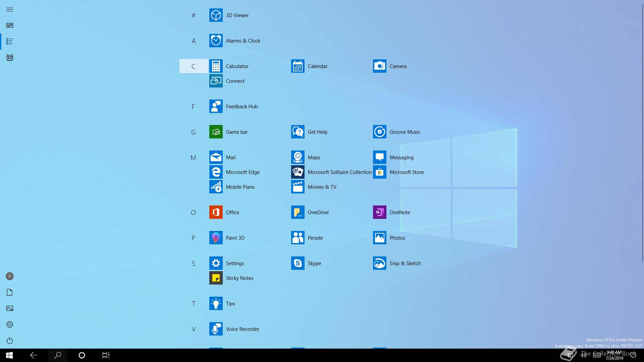Launch Alarms & Clock icon
The width and height of the screenshot is (644, 362).
(x=216, y=41)
